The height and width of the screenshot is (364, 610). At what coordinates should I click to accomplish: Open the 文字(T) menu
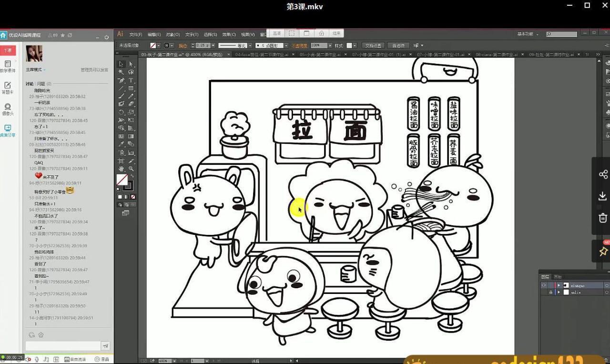[192, 34]
